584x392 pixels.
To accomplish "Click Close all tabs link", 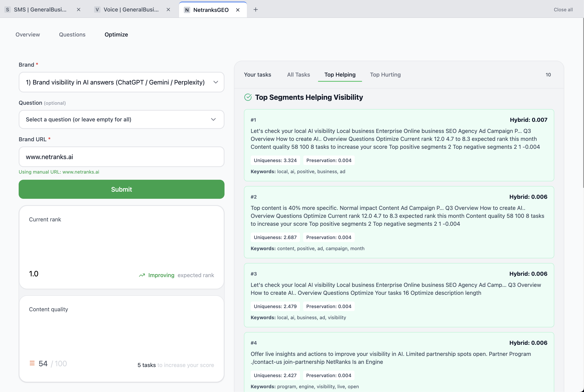I will click(x=563, y=10).
